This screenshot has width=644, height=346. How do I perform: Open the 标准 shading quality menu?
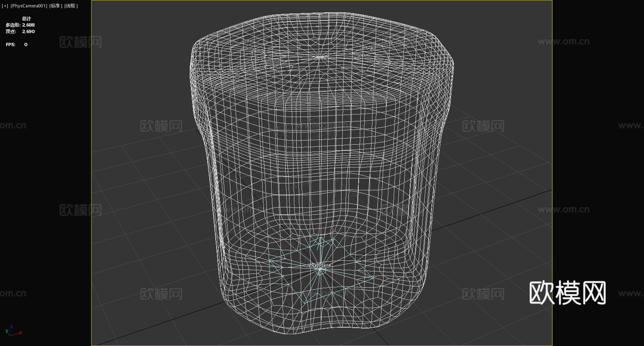coord(56,6)
